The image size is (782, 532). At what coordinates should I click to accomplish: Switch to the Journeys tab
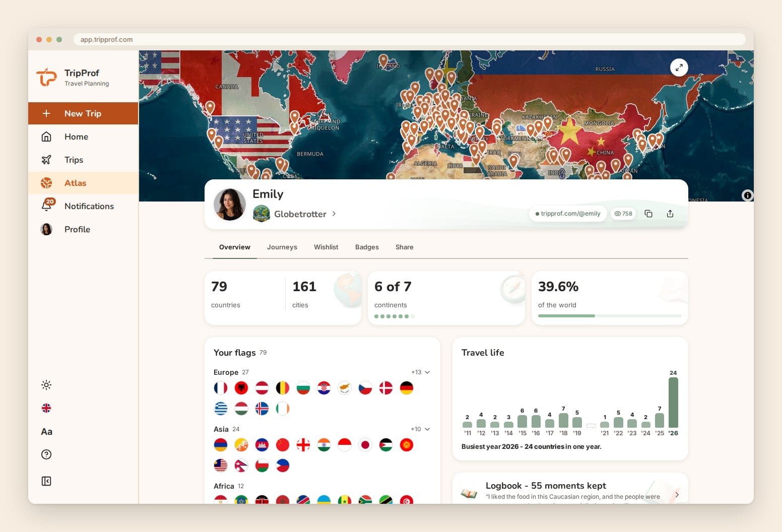pyautogui.click(x=282, y=247)
